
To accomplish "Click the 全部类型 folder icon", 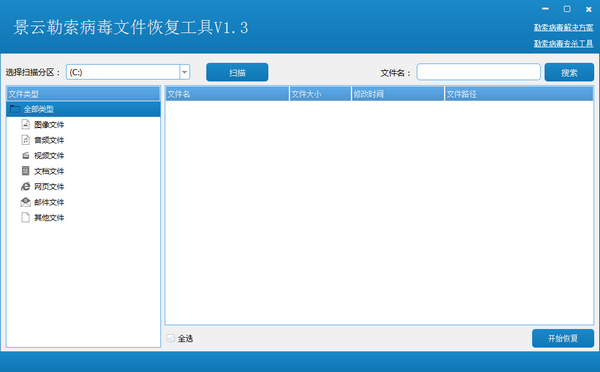I will tap(15, 109).
